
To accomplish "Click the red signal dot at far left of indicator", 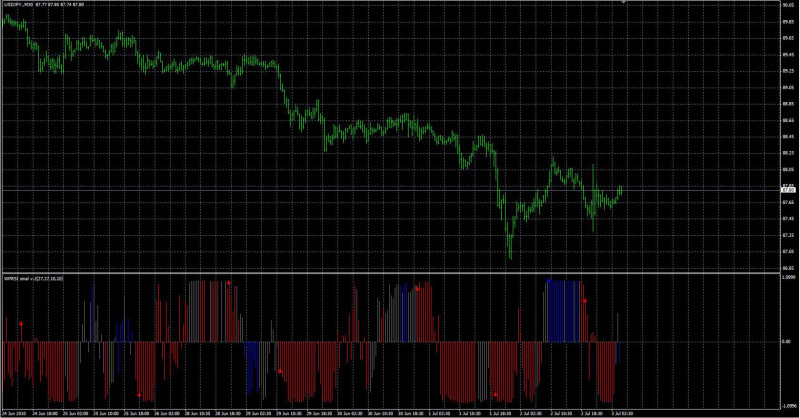I will [x=21, y=323].
